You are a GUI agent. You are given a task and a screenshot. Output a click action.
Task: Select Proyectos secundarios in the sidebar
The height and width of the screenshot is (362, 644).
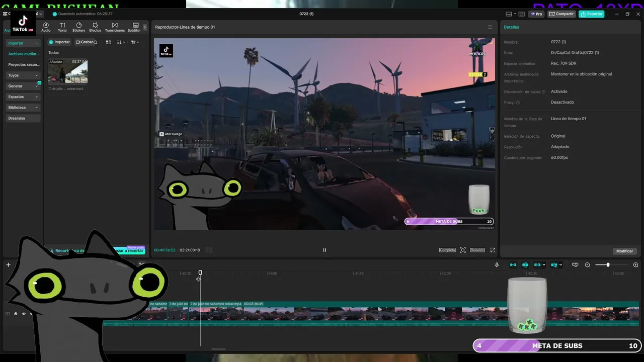23,65
